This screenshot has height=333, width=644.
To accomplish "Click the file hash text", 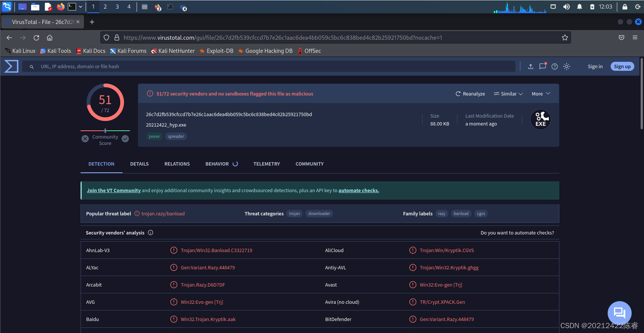I will (229, 114).
